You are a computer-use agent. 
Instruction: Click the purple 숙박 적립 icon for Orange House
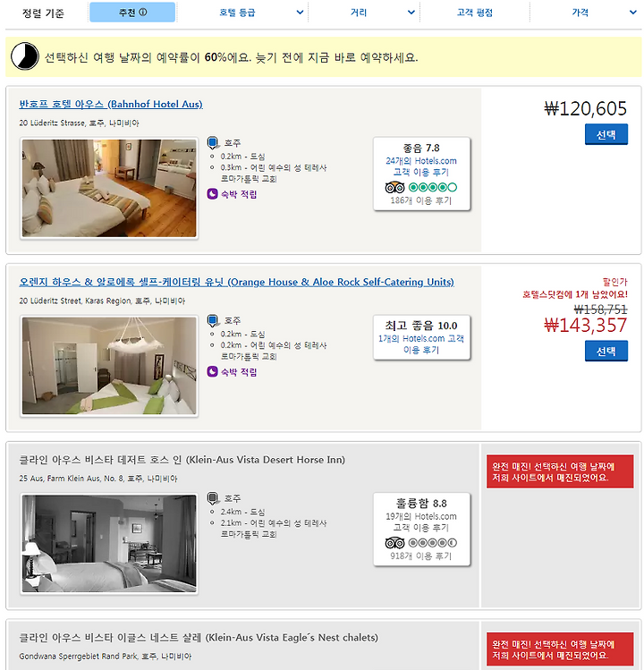pyautogui.click(x=212, y=372)
